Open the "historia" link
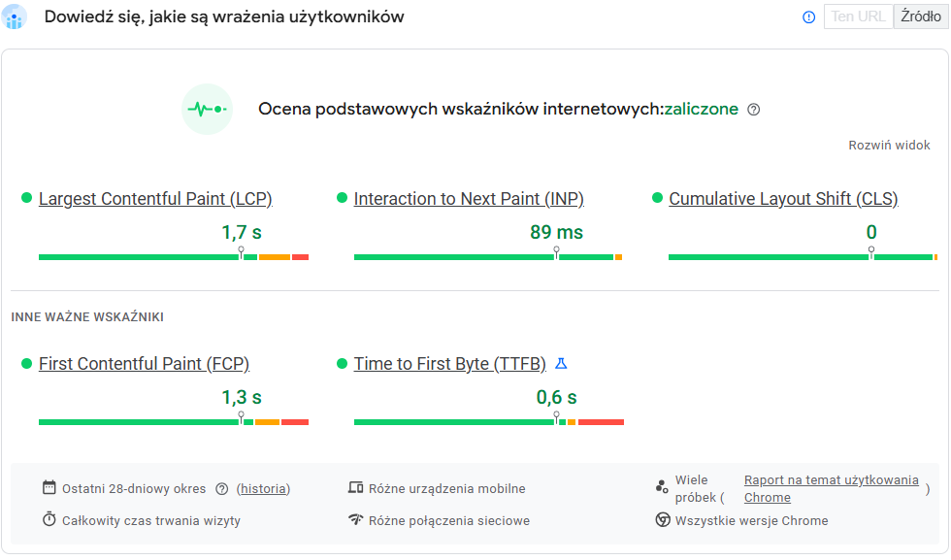This screenshot has width=951, height=560. (x=262, y=488)
